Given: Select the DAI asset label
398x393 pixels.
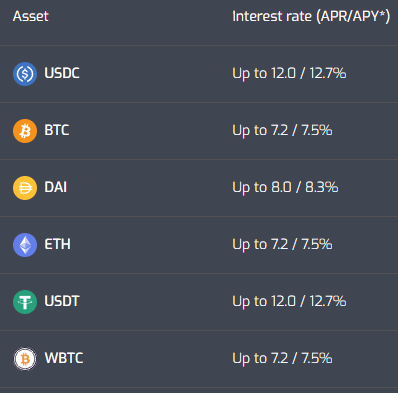Looking at the screenshot, I should coord(56,187).
